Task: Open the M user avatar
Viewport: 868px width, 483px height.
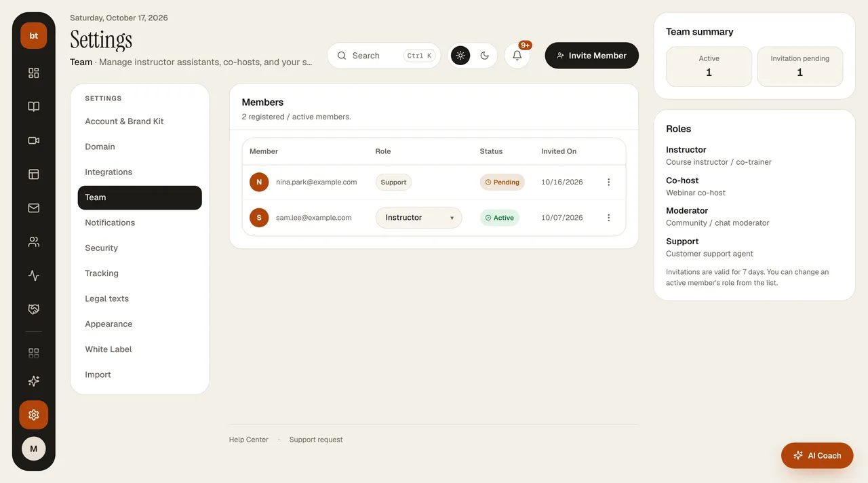Action: pyautogui.click(x=34, y=448)
